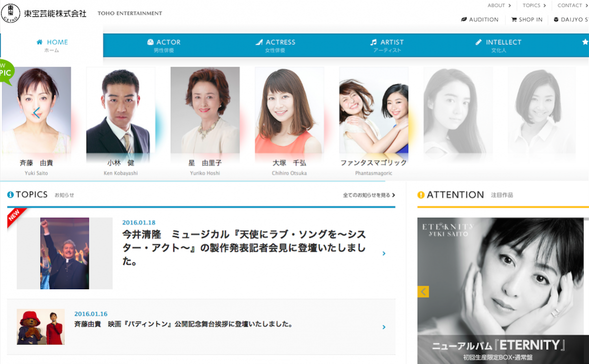The image size is (589, 364).
Task: Click the orange alert icon beside ATTENTION
Action: coord(421,195)
